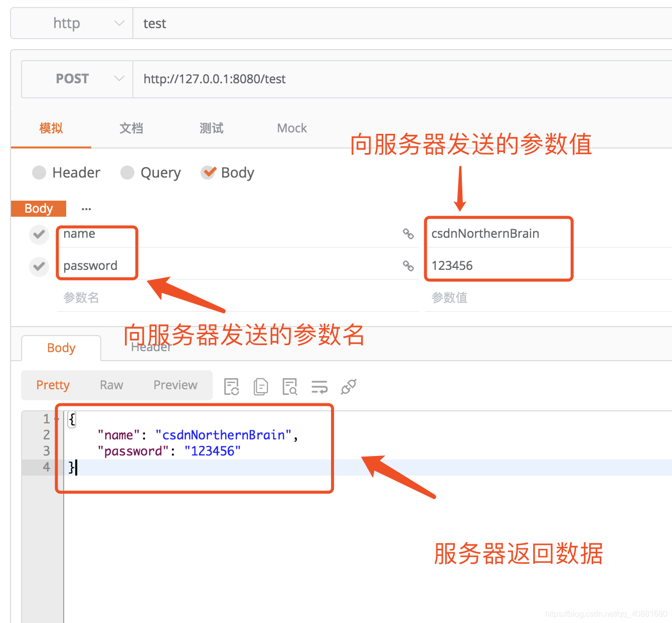672x623 pixels.
Task: Open more options via Body ellipsis icon
Action: [x=86, y=209]
